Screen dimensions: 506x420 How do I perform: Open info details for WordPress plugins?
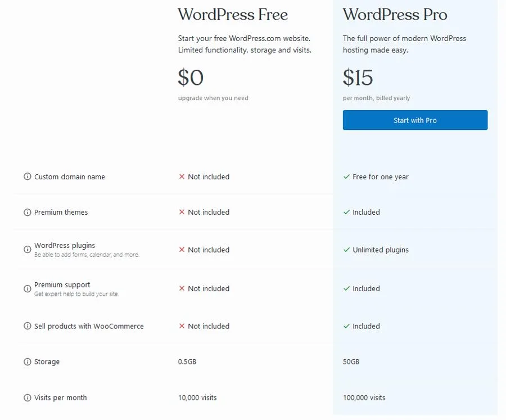27,250
